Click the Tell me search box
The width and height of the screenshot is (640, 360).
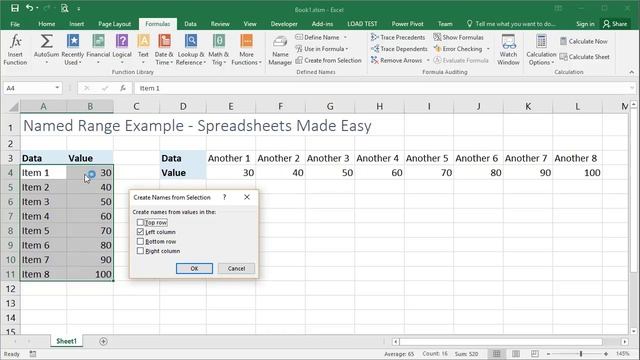coord(511,24)
